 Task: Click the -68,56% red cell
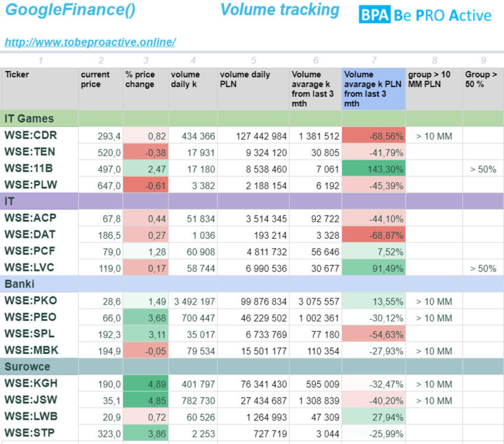coord(374,136)
